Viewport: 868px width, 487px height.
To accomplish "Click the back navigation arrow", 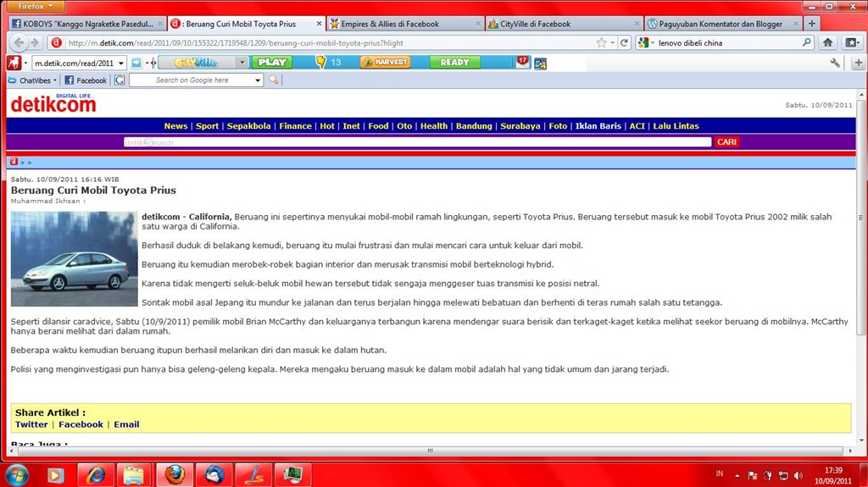I will click(x=19, y=42).
